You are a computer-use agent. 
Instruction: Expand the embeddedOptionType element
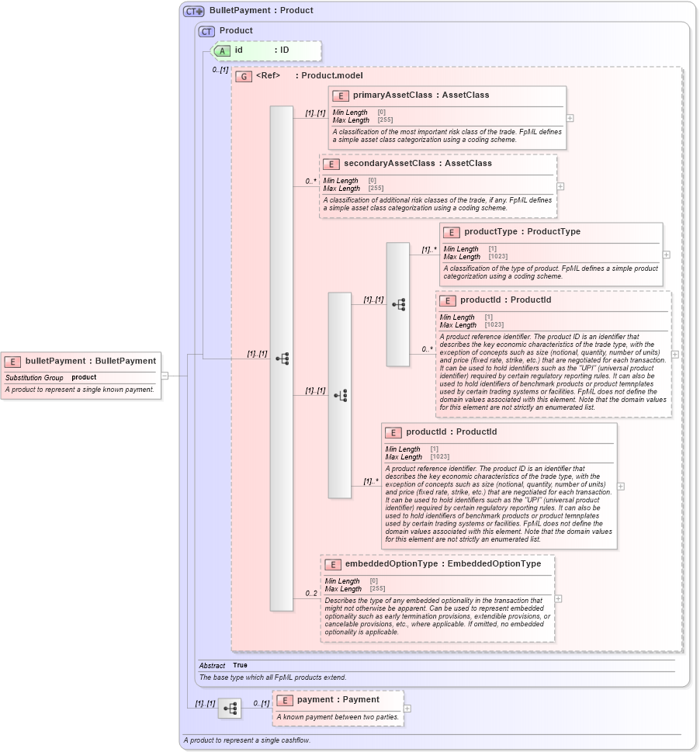point(556,599)
